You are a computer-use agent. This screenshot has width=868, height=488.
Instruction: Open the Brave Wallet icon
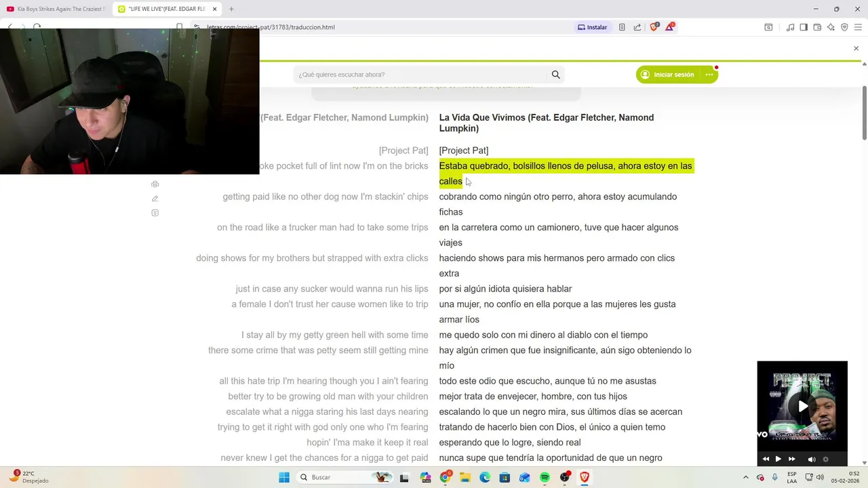point(817,27)
